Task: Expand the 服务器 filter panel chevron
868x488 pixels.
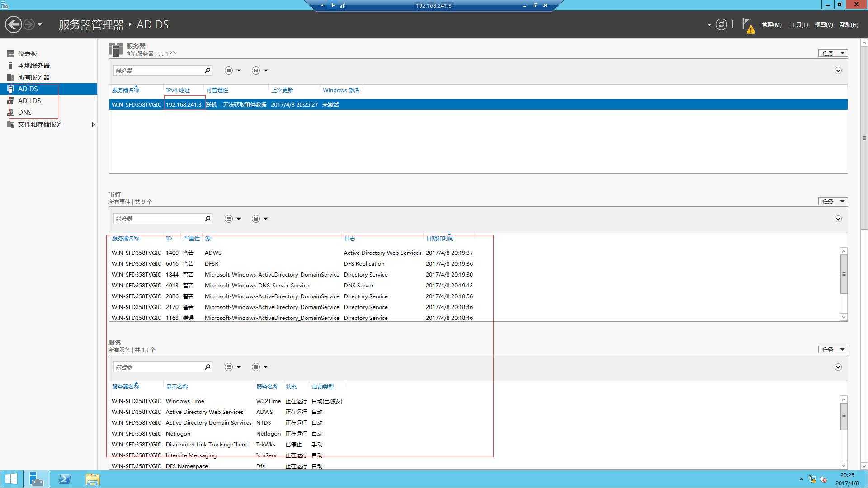Action: point(838,70)
